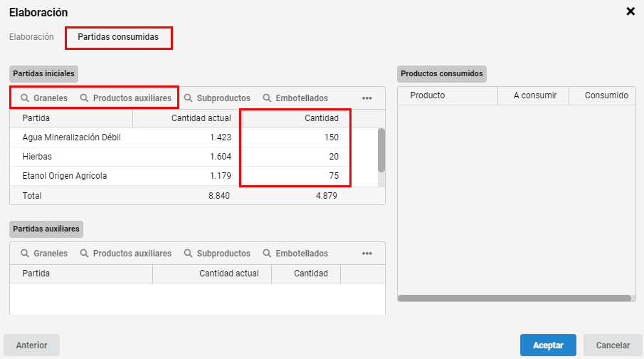Viewport: 644px width, 359px height.
Task: Click the Productos consumidos horizontal scrollbar
Action: 514,298
